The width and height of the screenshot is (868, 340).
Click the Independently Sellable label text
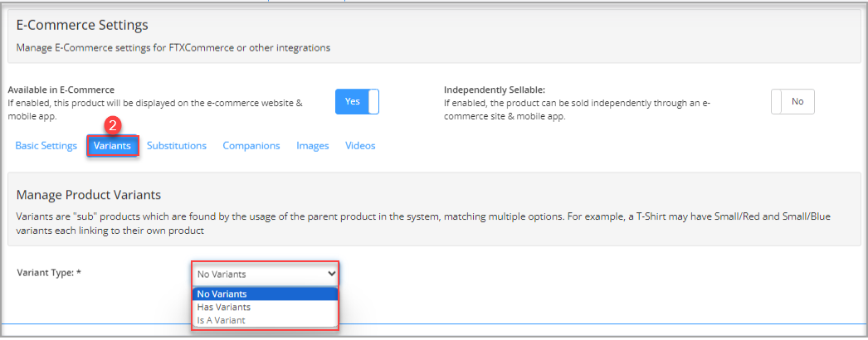(x=495, y=90)
